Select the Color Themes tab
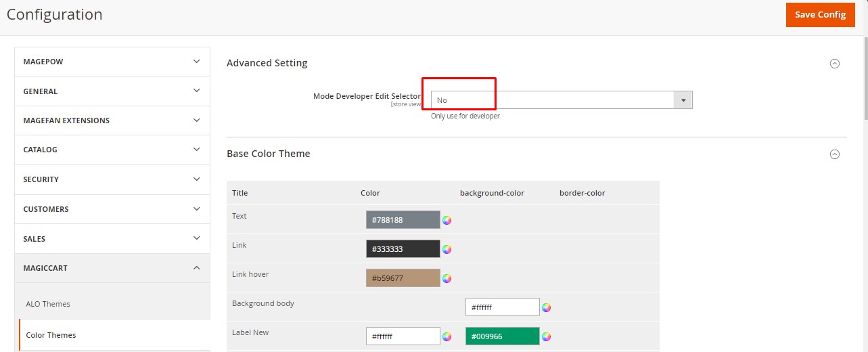Viewport: 868px width, 352px height. click(x=51, y=335)
